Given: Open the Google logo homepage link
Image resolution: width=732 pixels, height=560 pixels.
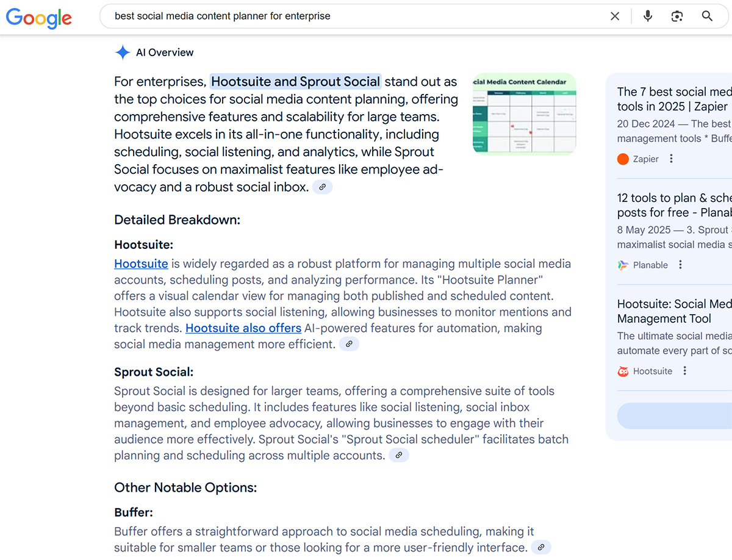Looking at the screenshot, I should (39, 18).
